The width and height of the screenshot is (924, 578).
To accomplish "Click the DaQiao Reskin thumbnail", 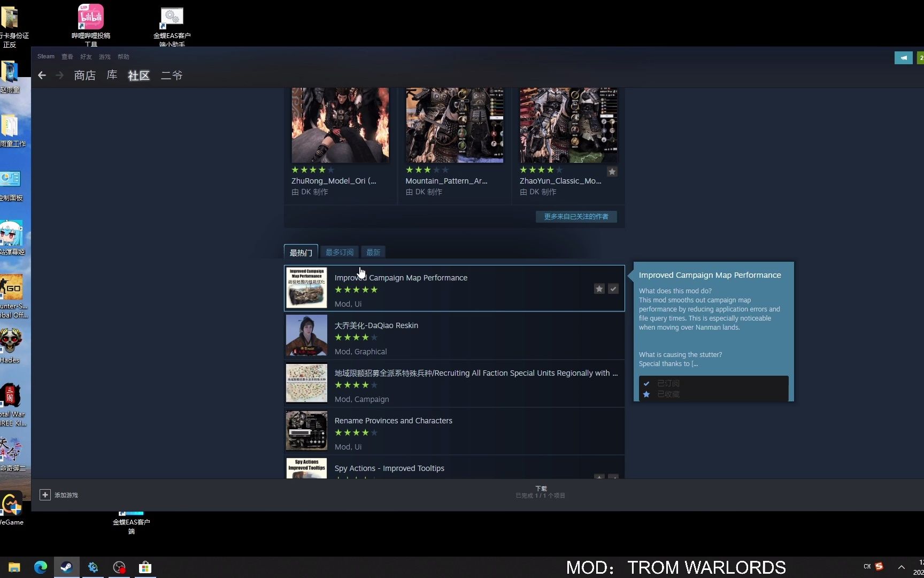I will coord(306,336).
